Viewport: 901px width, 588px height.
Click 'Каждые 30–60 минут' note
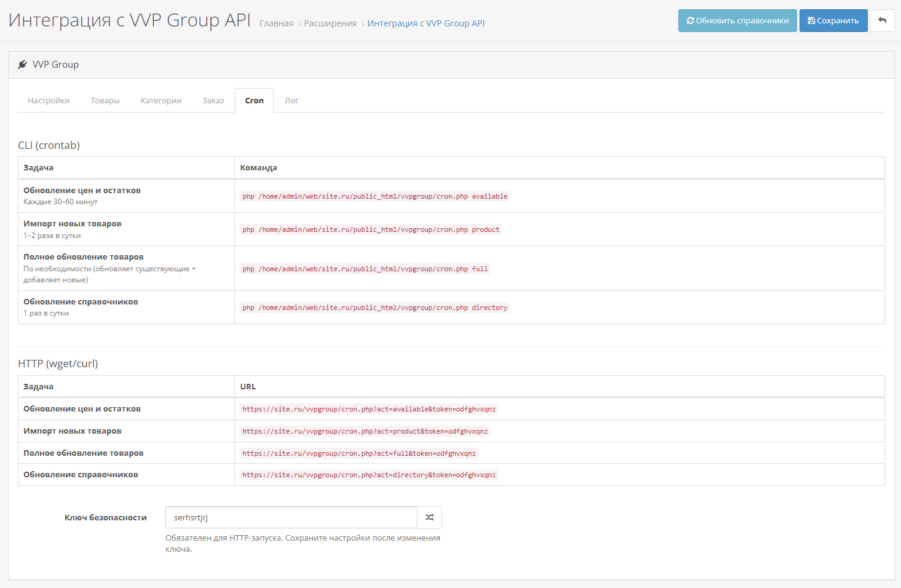[60, 202]
